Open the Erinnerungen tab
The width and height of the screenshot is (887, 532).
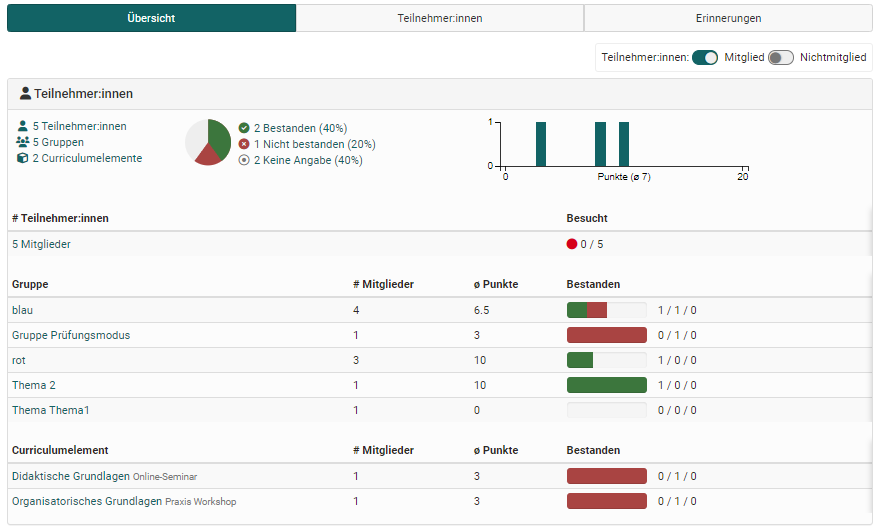point(728,18)
